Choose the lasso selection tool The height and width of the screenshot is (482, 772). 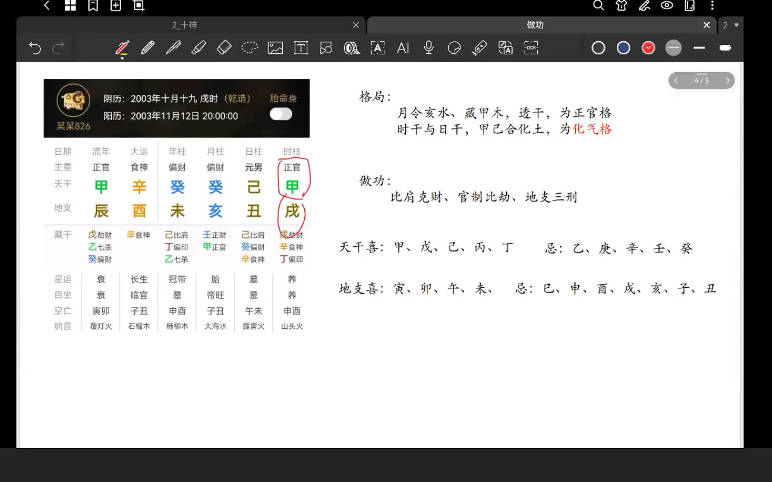click(x=249, y=47)
